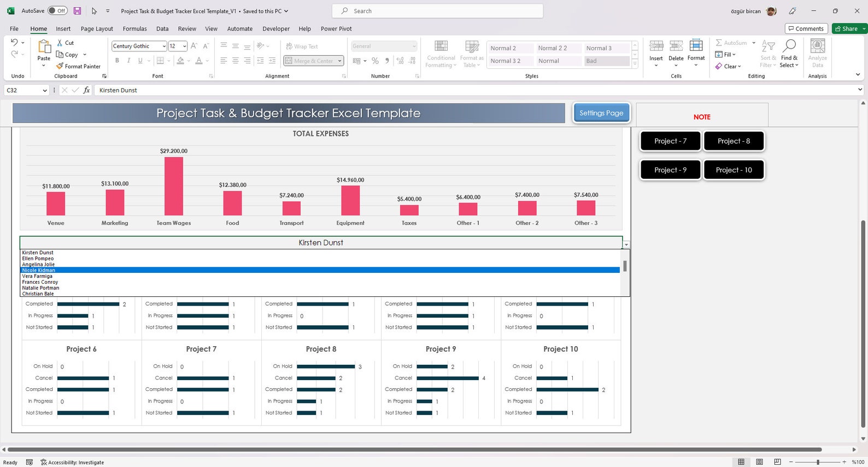Screen dimensions: 868x467
Task: Open the Power Pivot tab
Action: 336,28
